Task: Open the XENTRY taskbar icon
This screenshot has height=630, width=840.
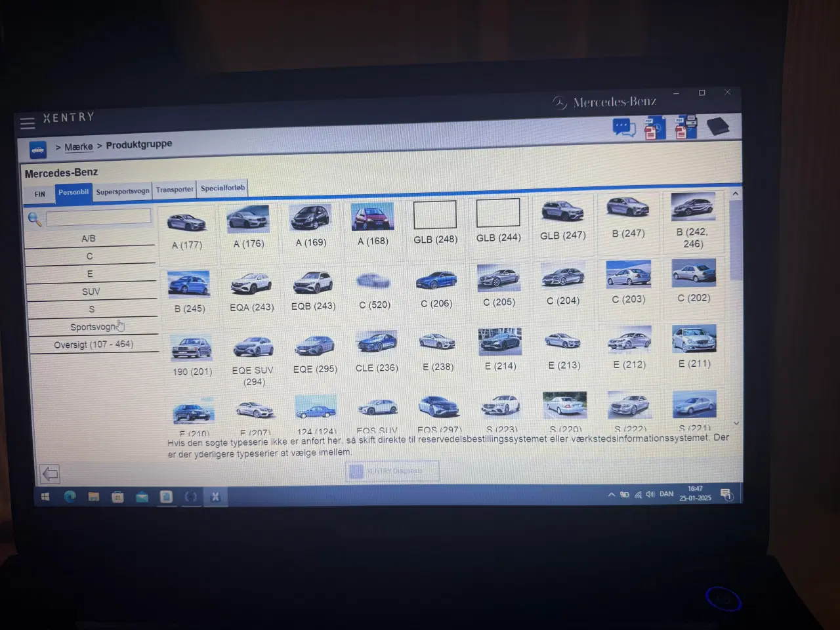Action: pyautogui.click(x=215, y=497)
